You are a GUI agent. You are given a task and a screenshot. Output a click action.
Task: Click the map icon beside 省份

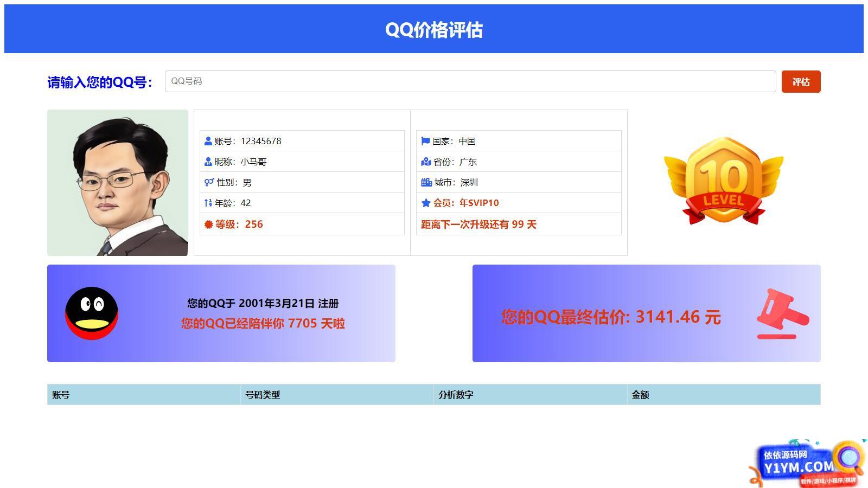[426, 162]
